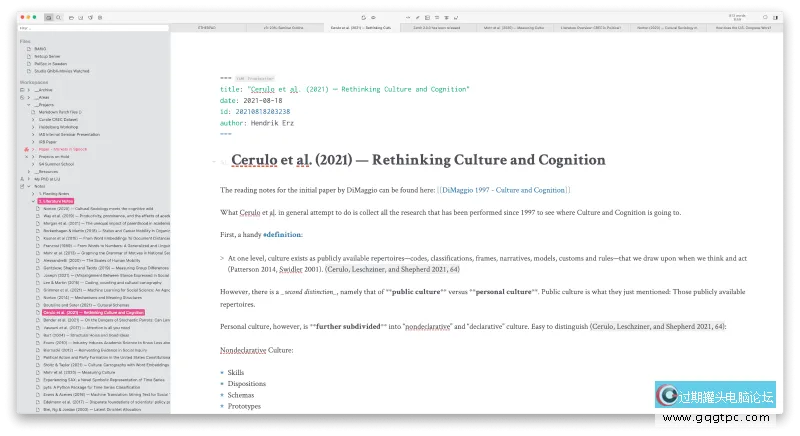Switch to Mohr et al. Measuring Culture tab

514,28
